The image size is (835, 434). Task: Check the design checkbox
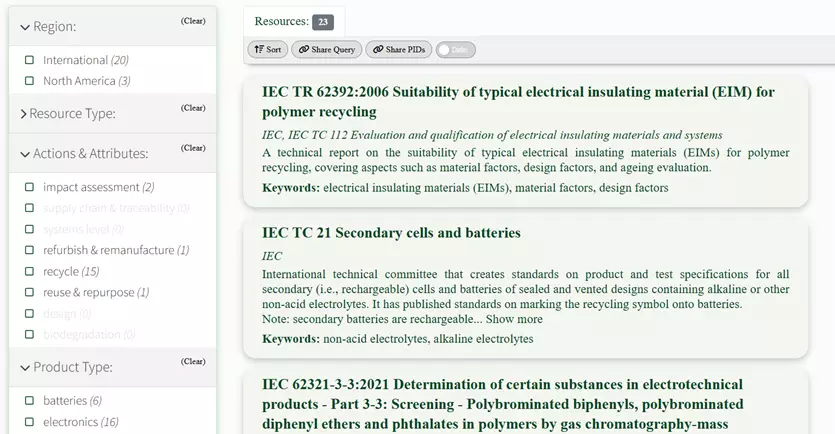click(29, 314)
